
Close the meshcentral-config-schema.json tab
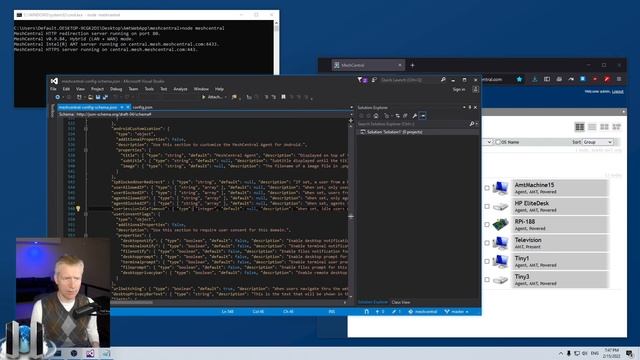point(128,107)
